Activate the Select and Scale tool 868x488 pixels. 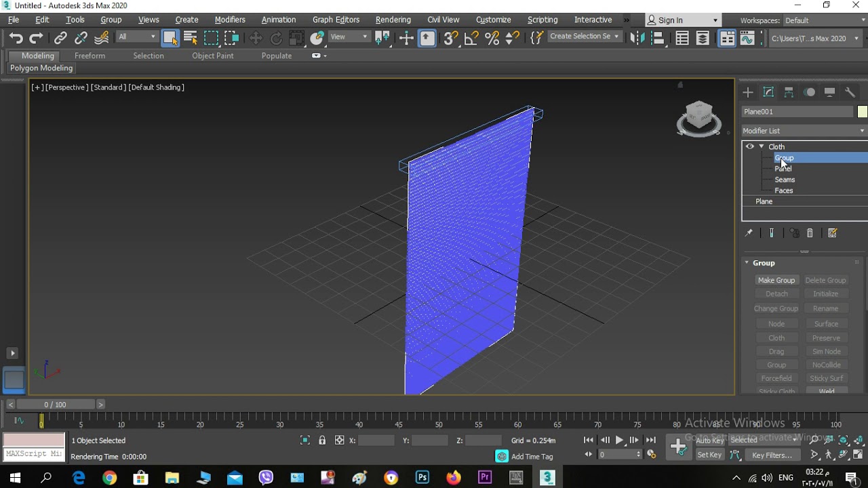coord(297,39)
